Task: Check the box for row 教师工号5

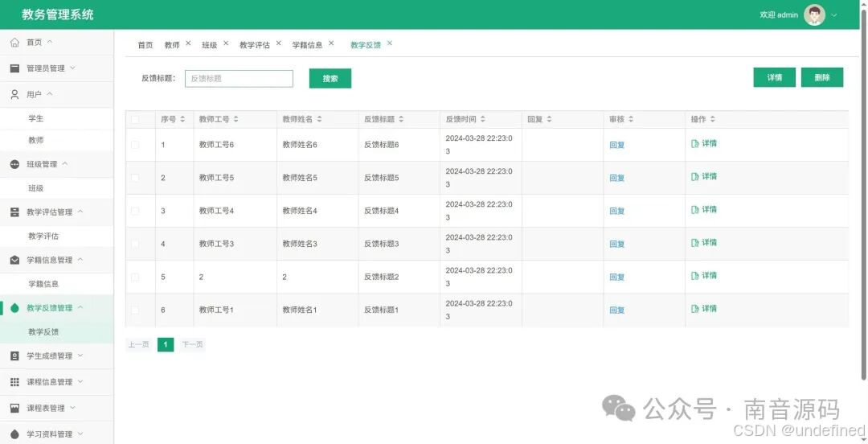Action: pos(135,178)
